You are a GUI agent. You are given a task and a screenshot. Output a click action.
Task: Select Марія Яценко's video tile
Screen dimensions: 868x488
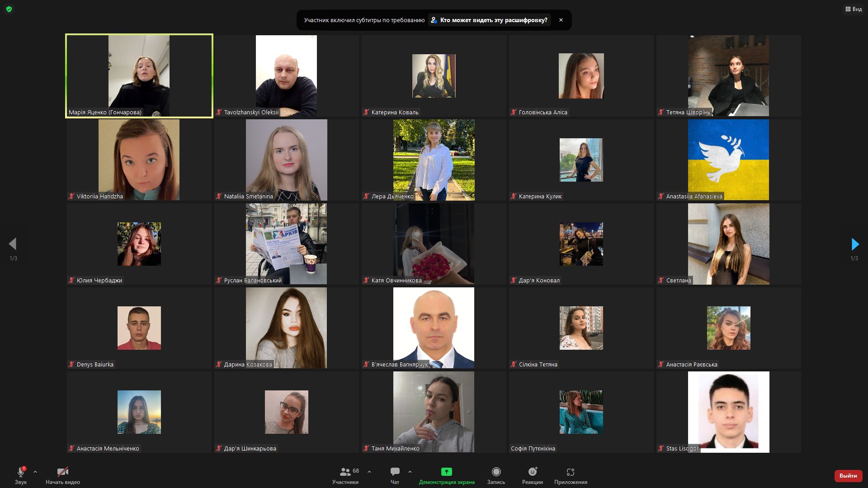click(139, 76)
